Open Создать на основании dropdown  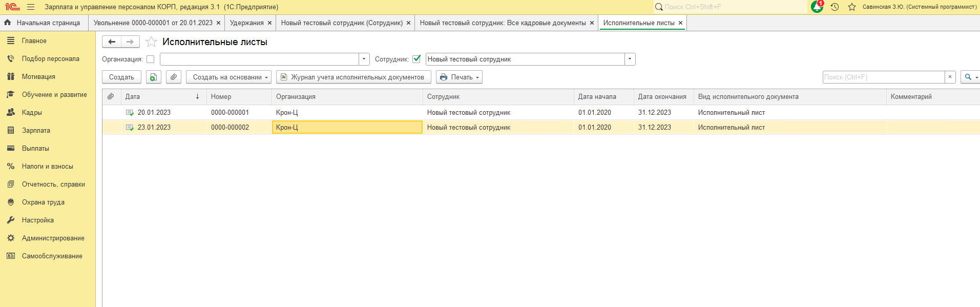(x=228, y=77)
